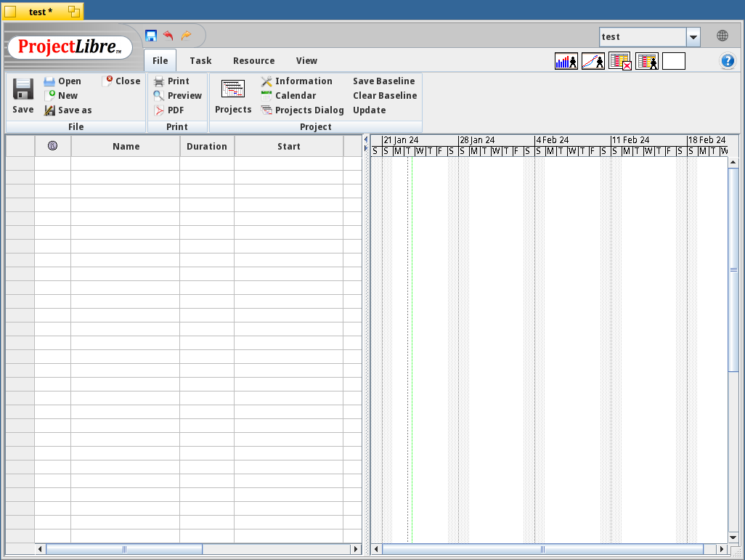The image size is (745, 560).
Task: Create a new project via New
Action: coord(61,96)
